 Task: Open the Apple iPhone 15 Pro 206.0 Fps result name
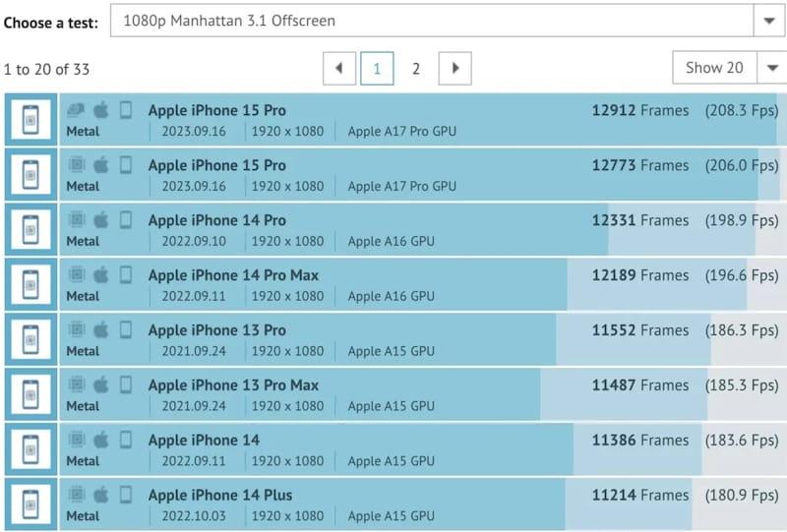[x=216, y=165]
